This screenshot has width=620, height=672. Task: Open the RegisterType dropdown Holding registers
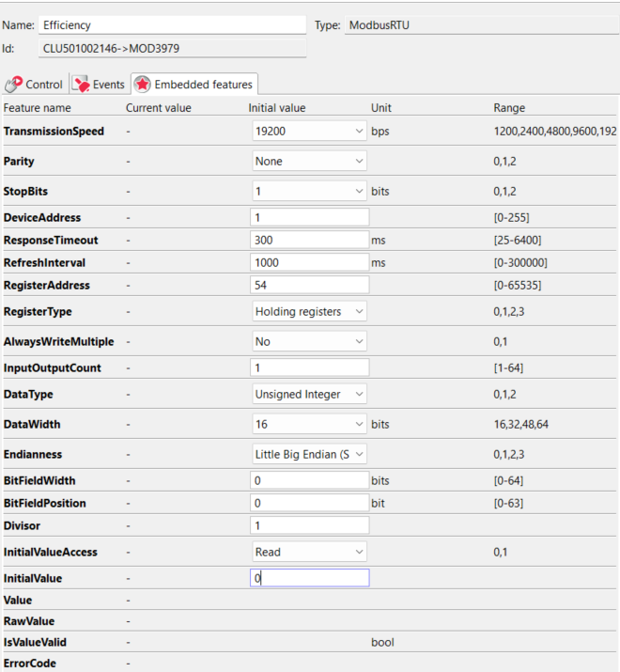coord(309,312)
